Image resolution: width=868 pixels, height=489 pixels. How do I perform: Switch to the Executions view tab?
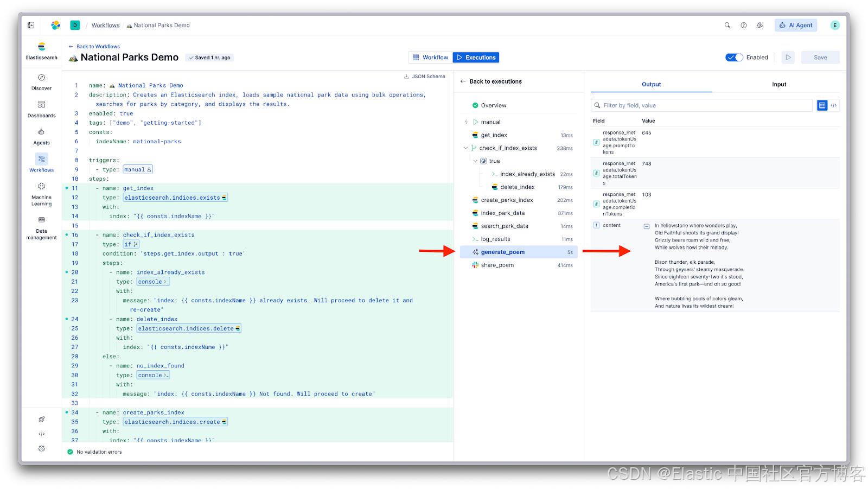pos(476,58)
